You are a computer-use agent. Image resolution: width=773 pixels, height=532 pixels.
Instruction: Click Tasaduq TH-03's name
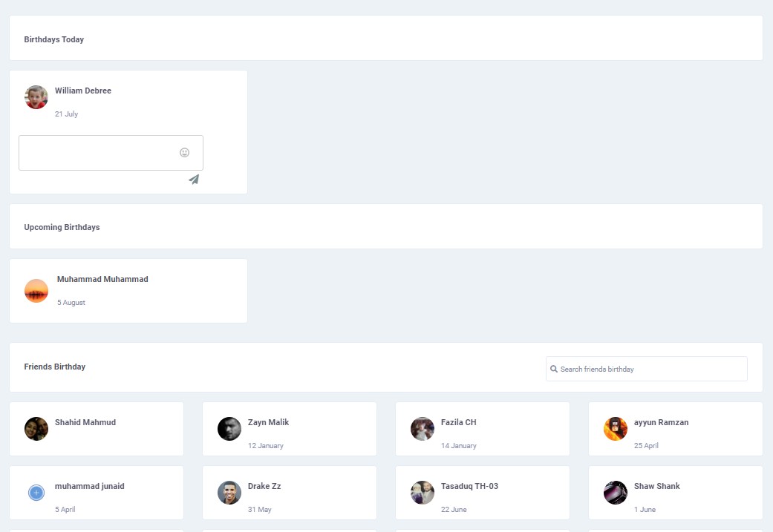tap(469, 486)
